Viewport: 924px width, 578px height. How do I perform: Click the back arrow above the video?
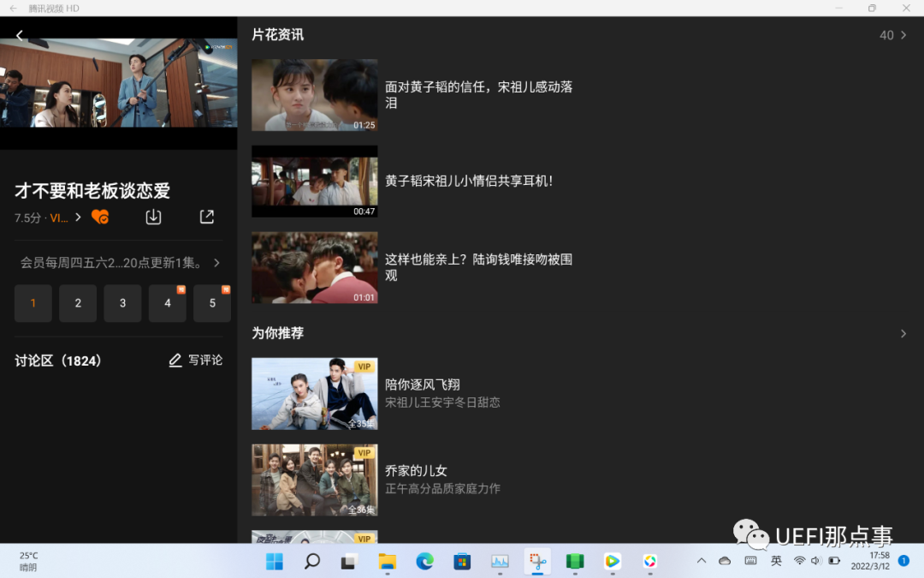point(20,35)
